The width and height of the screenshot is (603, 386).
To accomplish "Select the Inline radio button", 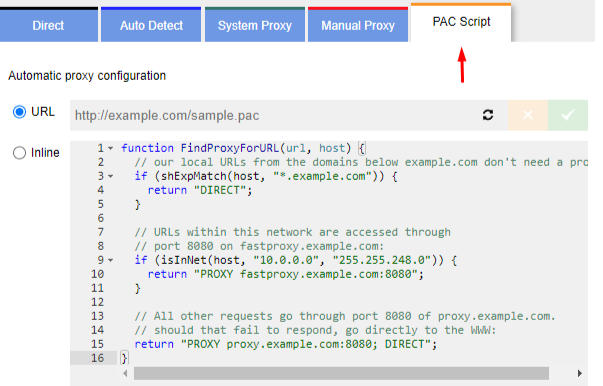I will 19,153.
